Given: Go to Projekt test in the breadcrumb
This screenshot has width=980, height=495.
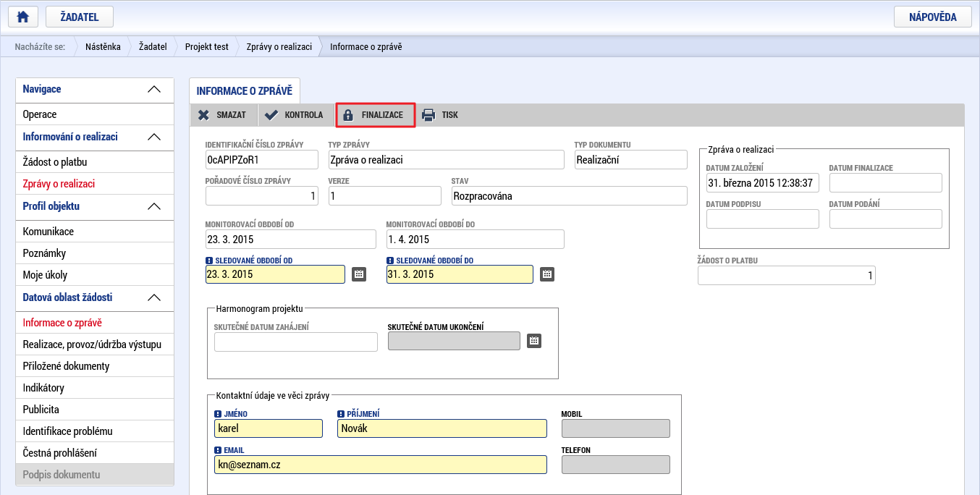Looking at the screenshot, I should [x=206, y=47].
